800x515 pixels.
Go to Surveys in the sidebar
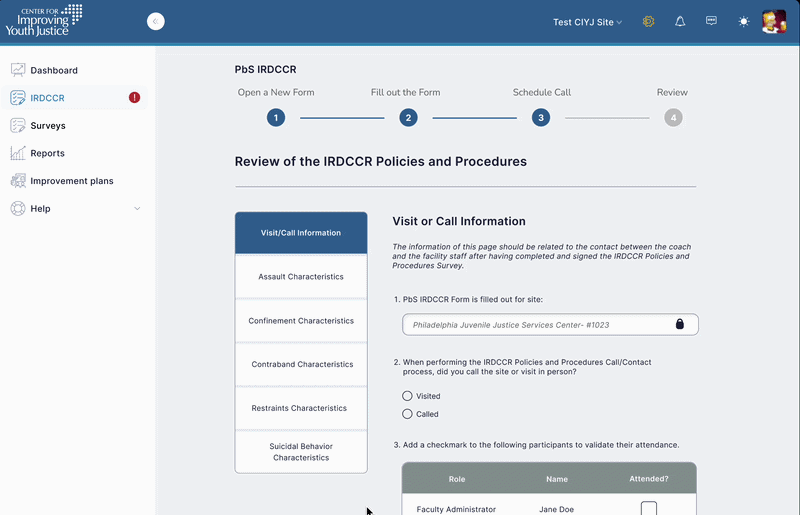(x=47, y=126)
